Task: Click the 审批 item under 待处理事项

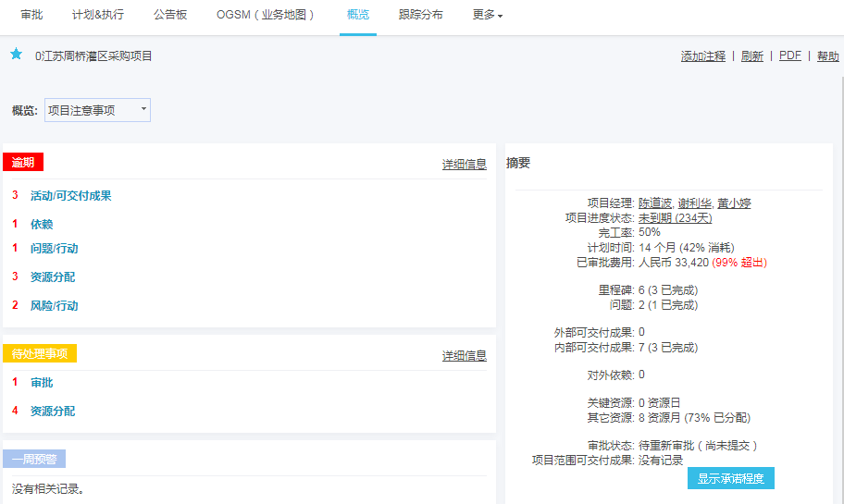Action: (42, 383)
